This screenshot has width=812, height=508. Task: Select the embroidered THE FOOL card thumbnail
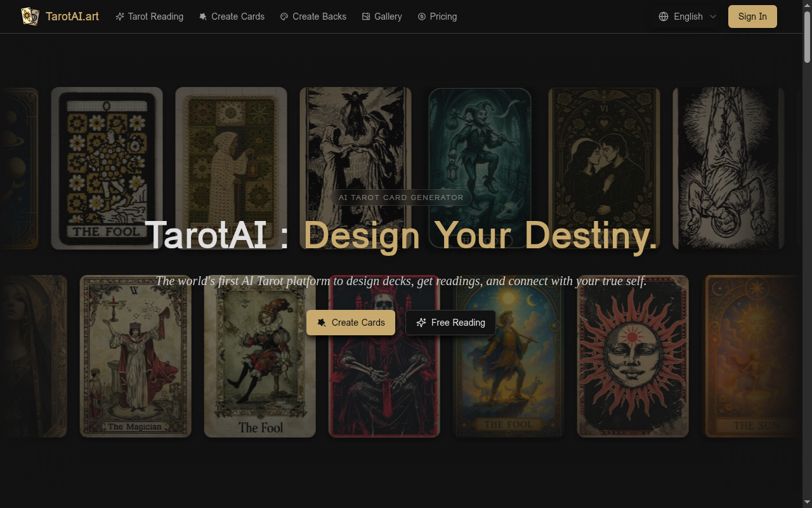pos(107,168)
